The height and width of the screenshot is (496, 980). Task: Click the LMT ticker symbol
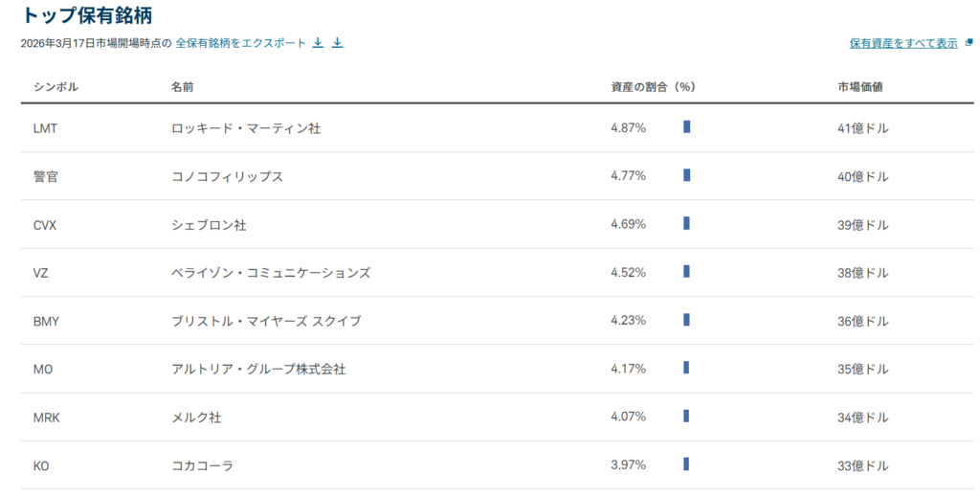[x=46, y=128]
